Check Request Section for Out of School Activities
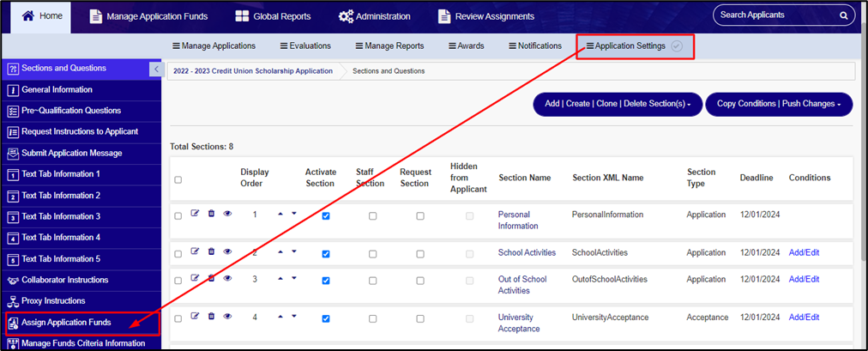Screen dimensions: 868x351 click(420, 281)
